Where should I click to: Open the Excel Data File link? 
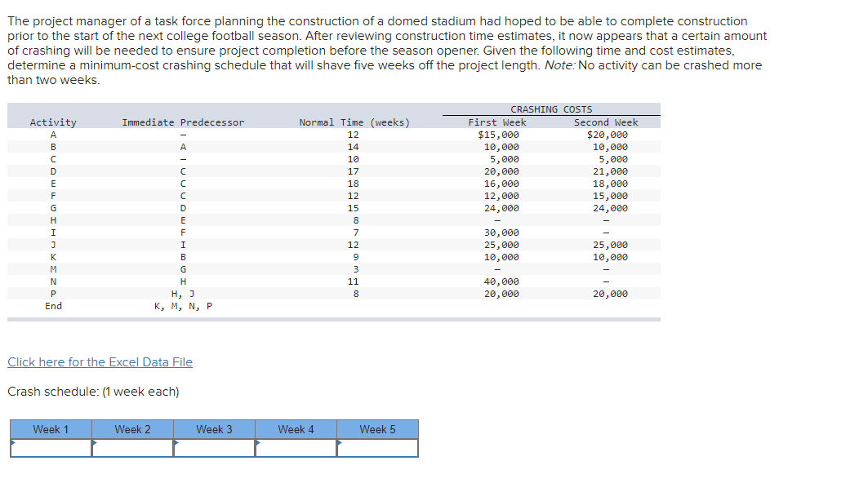tap(100, 362)
